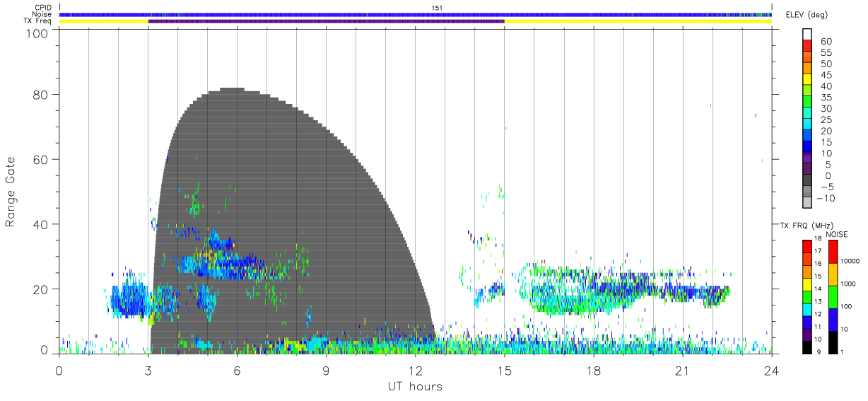Screen dimensions: 868x401
Task: Click the CPID label at top left
Action: (43, 8)
